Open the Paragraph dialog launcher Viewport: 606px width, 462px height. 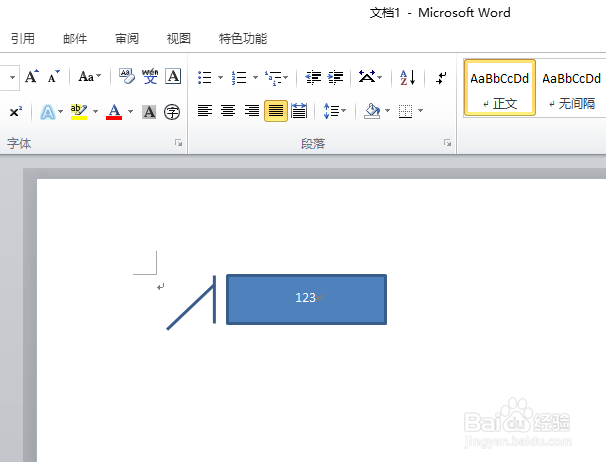(448, 143)
